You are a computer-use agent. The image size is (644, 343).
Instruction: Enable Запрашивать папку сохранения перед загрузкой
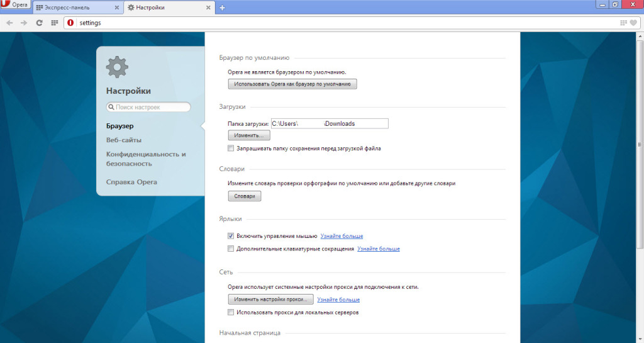[231, 149]
